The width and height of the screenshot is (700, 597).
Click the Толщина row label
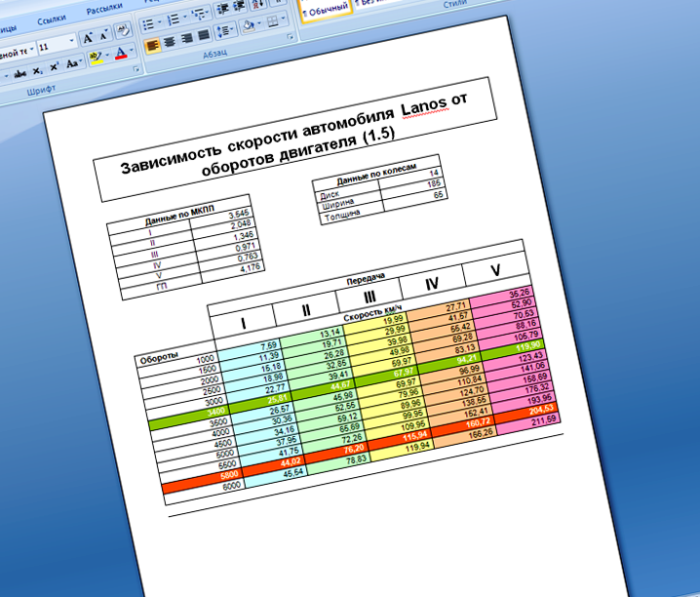coord(342,216)
